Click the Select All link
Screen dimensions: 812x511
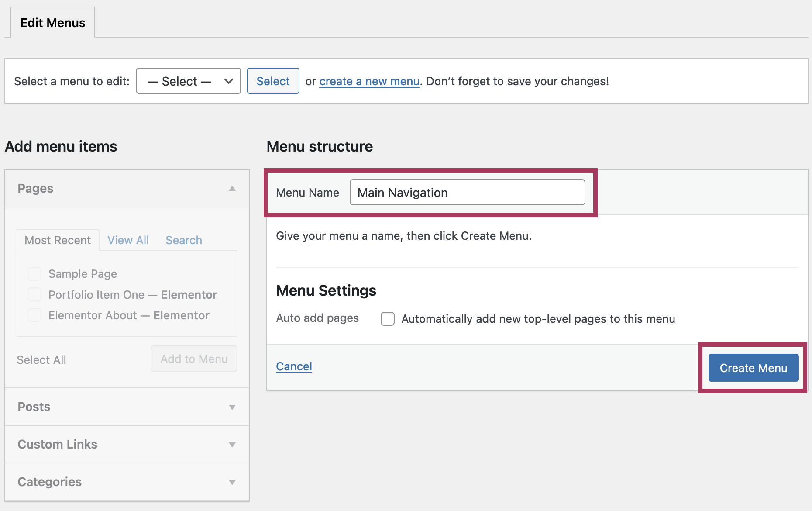pyautogui.click(x=41, y=360)
